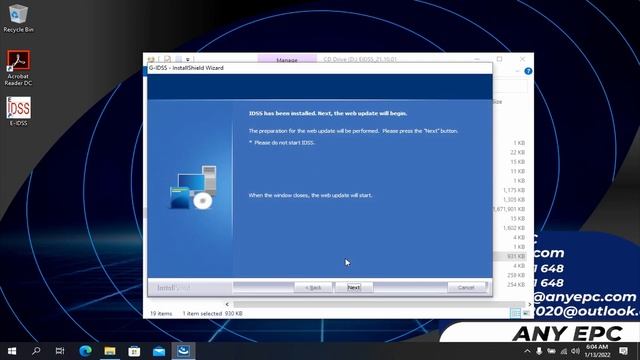640x360 pixels.
Task: Select the highlighted 931 KB file row
Action: (x=510, y=256)
